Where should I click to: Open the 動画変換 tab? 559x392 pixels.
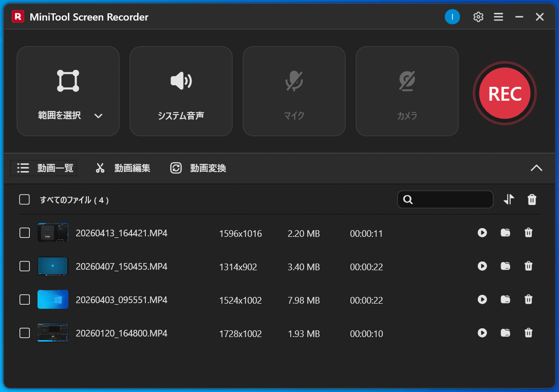(x=197, y=168)
